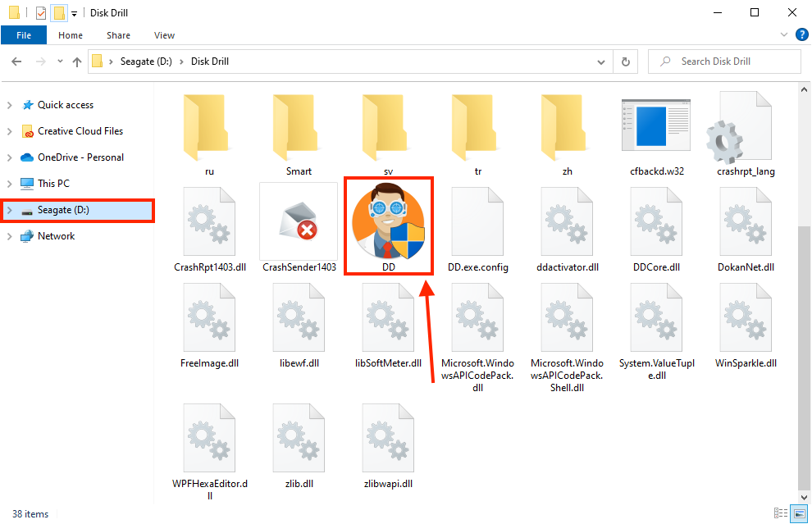Select the DD Disk Drill application icon
Screen dimensions: 812x524
pos(389,221)
